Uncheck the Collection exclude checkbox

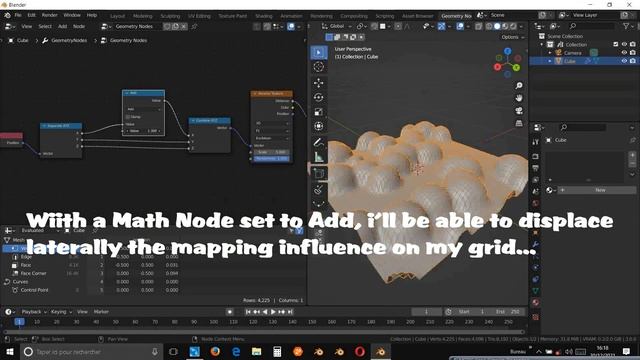click(616, 44)
